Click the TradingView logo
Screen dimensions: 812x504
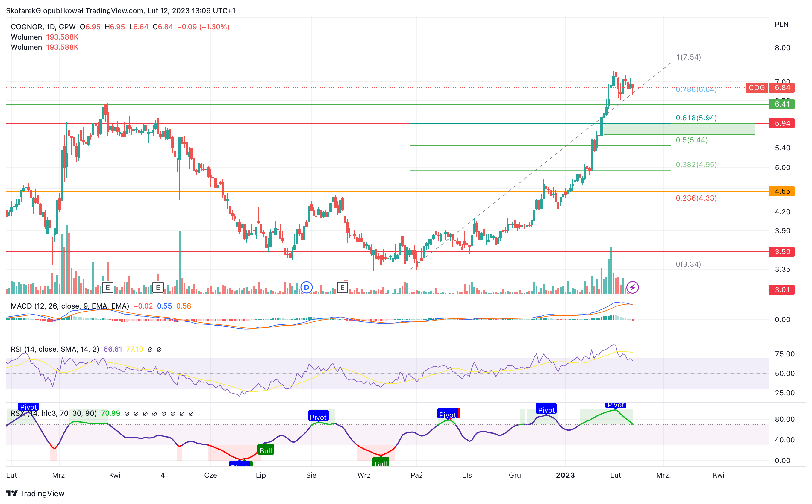click(x=35, y=493)
